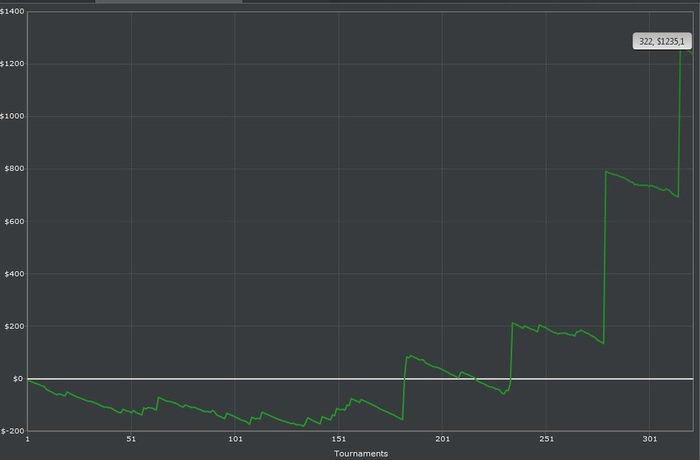This screenshot has width=700, height=460.
Task: Click the x-axis label 101
Action: (235, 439)
